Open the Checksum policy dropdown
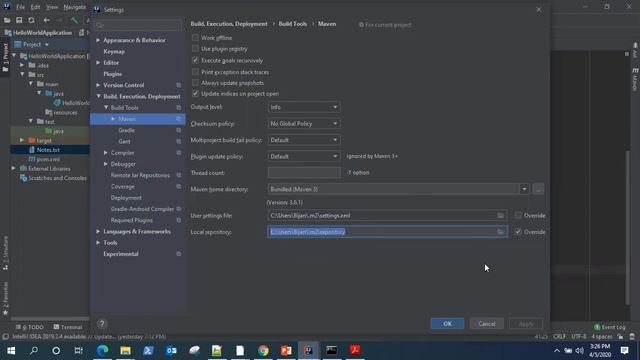 304,123
